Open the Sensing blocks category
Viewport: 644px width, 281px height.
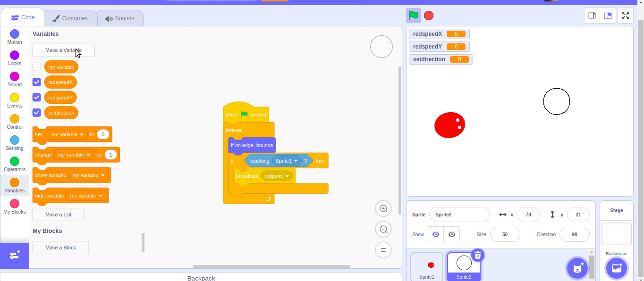[x=14, y=142]
